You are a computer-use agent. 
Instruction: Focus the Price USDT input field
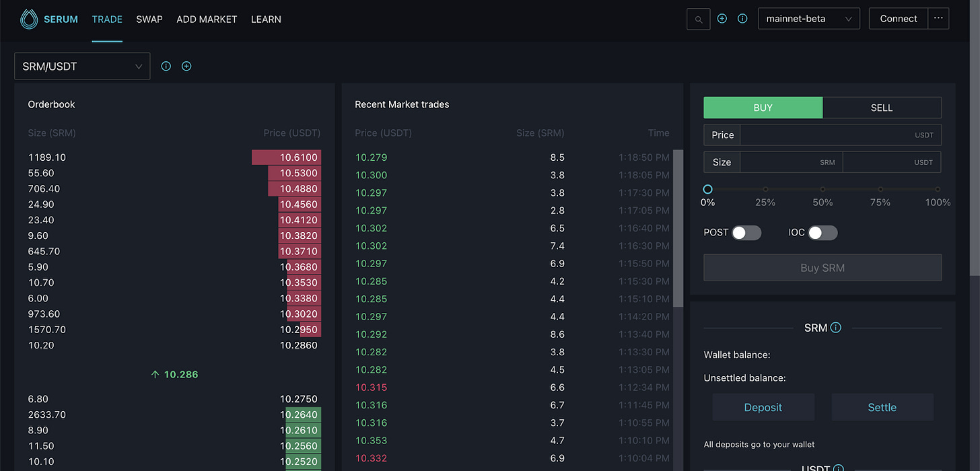click(841, 135)
